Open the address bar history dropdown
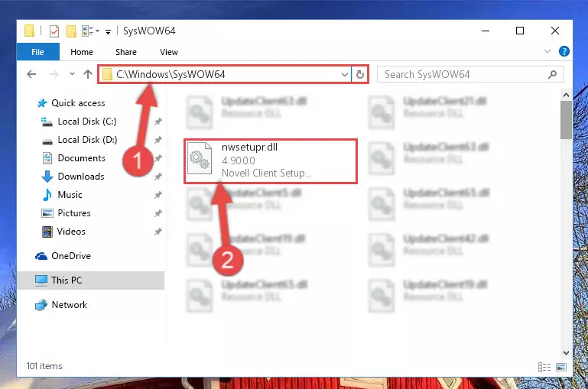The image size is (588, 389). coord(345,75)
